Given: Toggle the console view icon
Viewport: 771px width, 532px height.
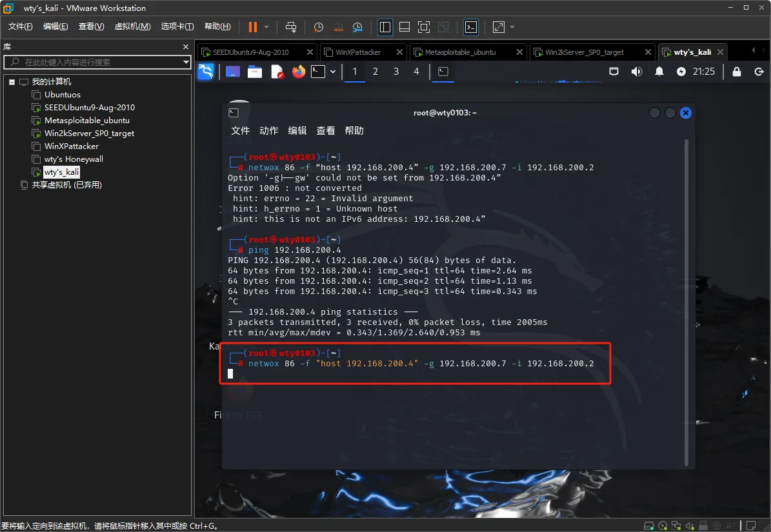Looking at the screenshot, I should pos(471,27).
